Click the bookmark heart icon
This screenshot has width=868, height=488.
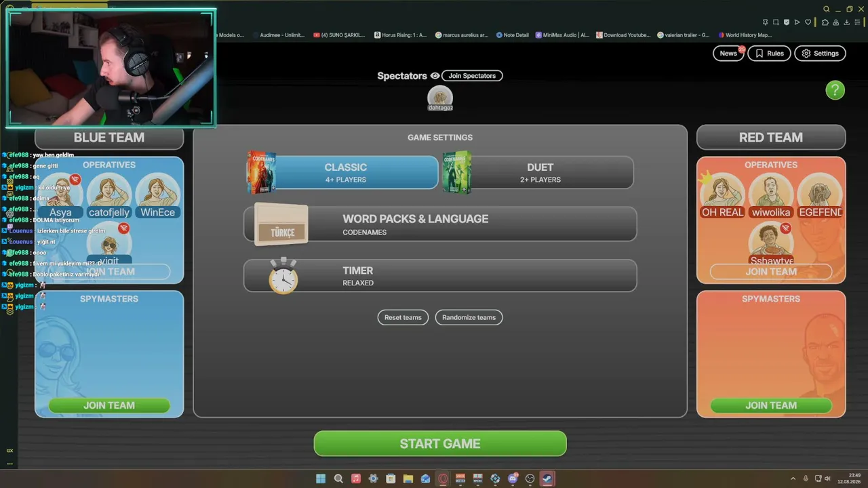click(808, 22)
